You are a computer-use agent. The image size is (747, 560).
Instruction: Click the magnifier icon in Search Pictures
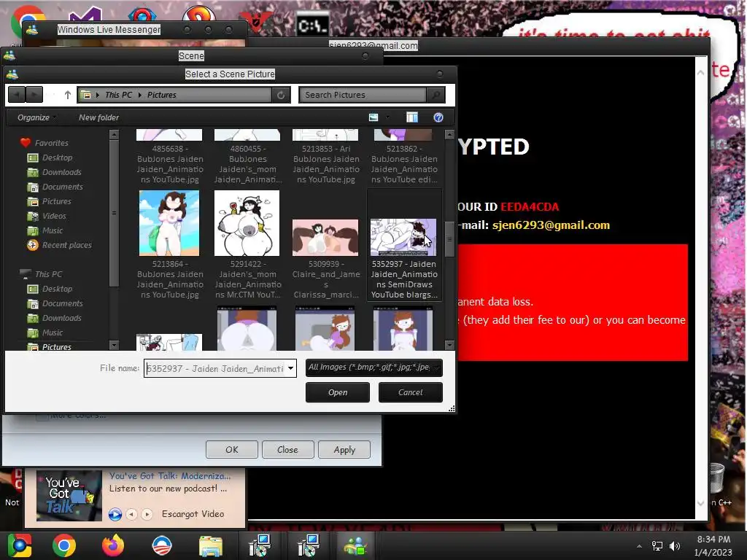(436, 95)
